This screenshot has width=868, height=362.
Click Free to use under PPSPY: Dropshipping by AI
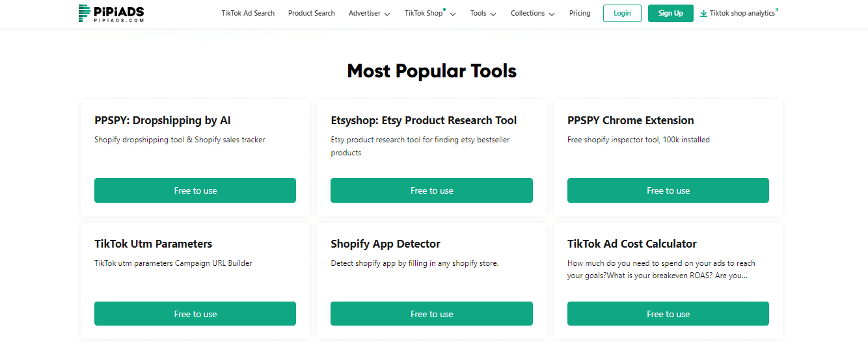coord(195,190)
